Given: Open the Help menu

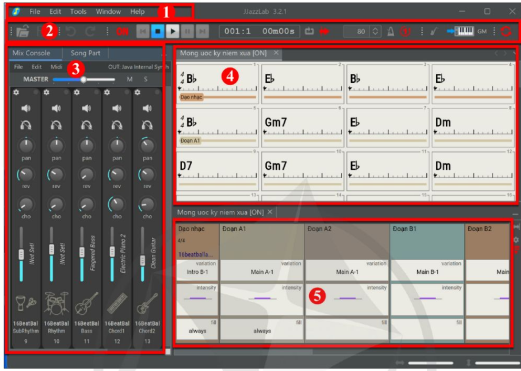Looking at the screenshot, I should click(x=137, y=12).
